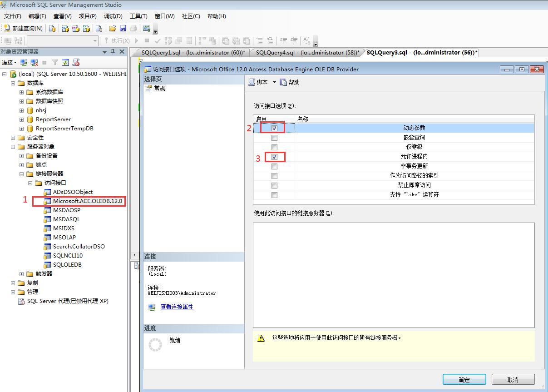Click the Decrease Indent toolbar icon
The height and width of the screenshot is (392, 548).
coord(283,40)
